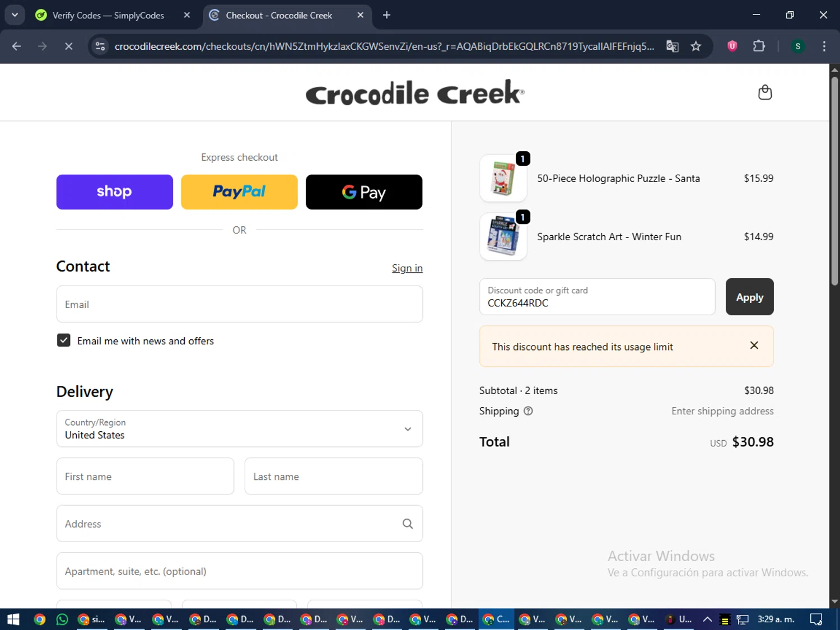Pay with the Shop Pay button
The height and width of the screenshot is (630, 840).
(x=115, y=192)
